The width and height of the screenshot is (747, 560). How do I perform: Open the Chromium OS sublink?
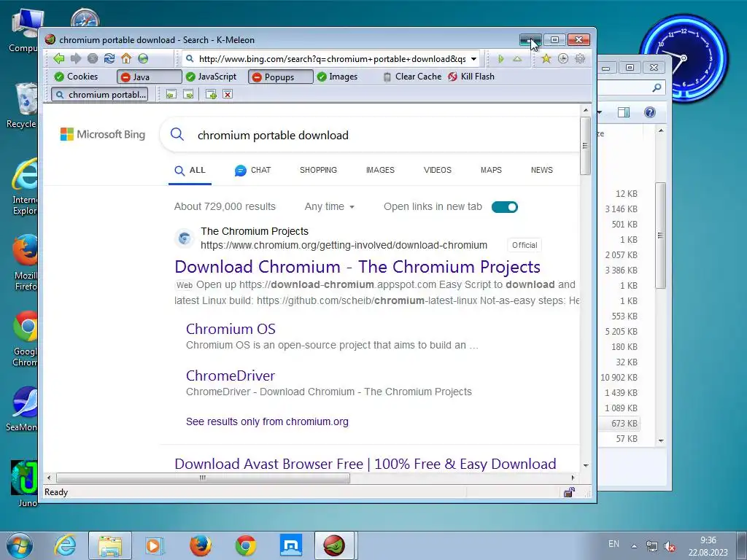coord(231,329)
